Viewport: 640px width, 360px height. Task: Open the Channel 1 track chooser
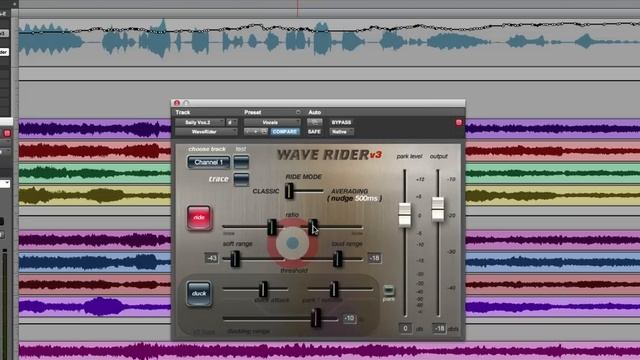[209, 162]
